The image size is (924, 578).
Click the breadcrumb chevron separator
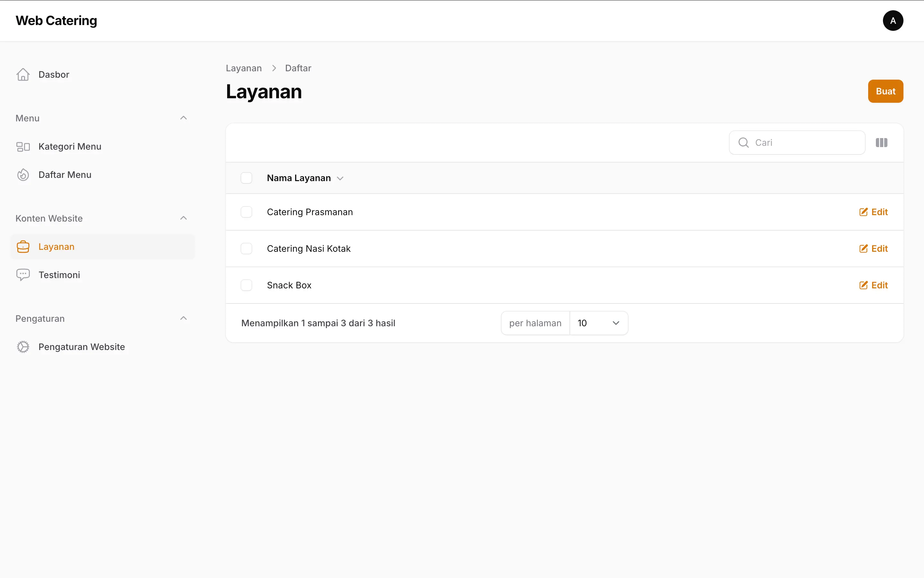274,68
